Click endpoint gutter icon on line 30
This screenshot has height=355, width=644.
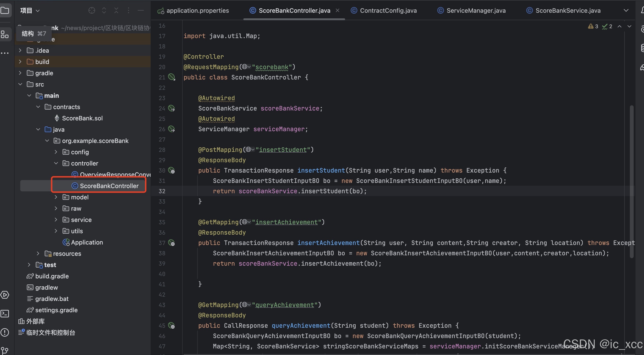(172, 170)
